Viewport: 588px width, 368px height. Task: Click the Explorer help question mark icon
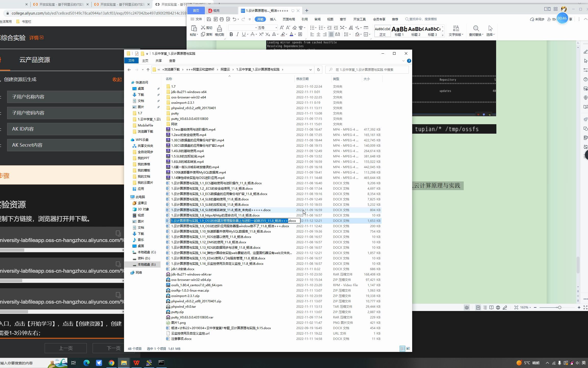coord(409,61)
